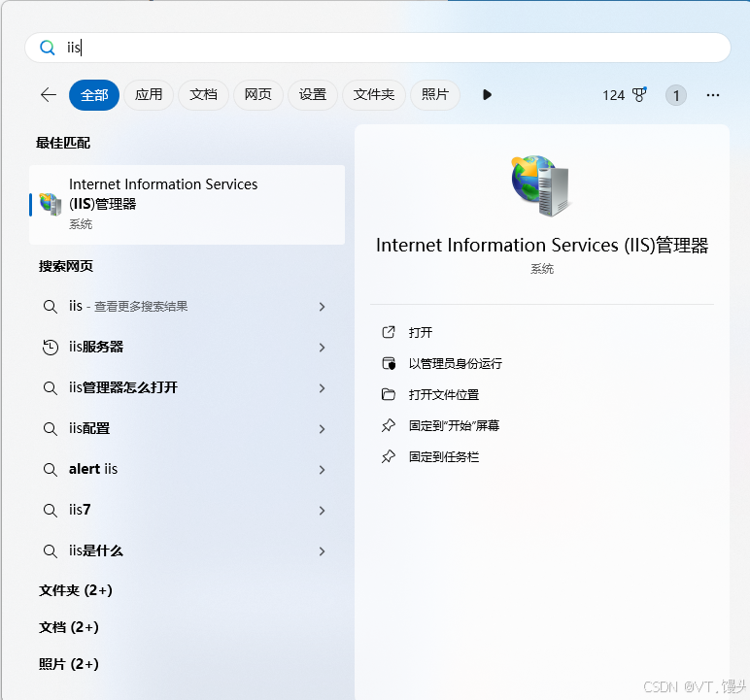
Task: Select the iis服务器 history suggestion
Action: [187, 347]
